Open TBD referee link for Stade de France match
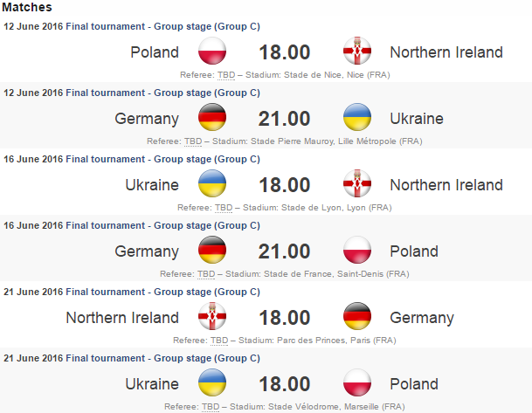The height and width of the screenshot is (413, 532). click(206, 274)
